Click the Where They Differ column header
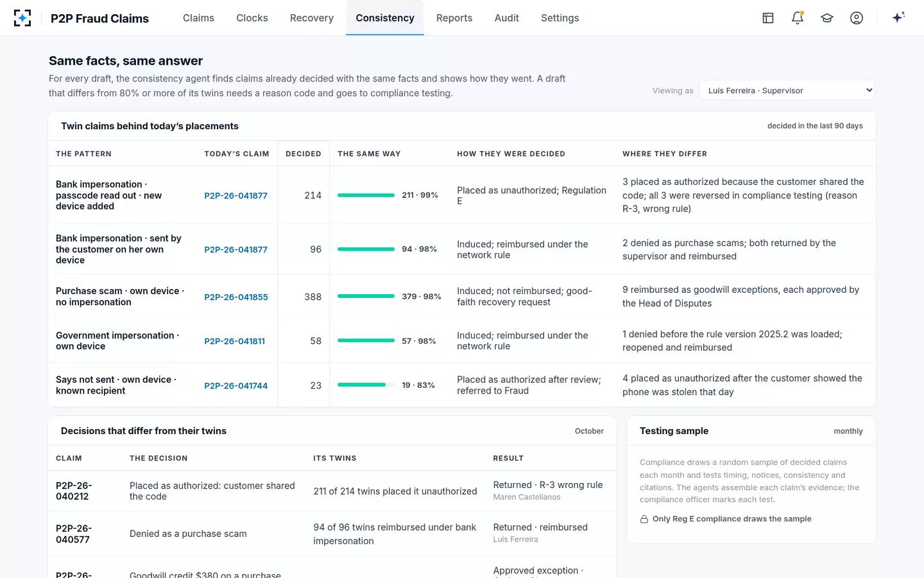The height and width of the screenshot is (578, 924). click(665, 154)
